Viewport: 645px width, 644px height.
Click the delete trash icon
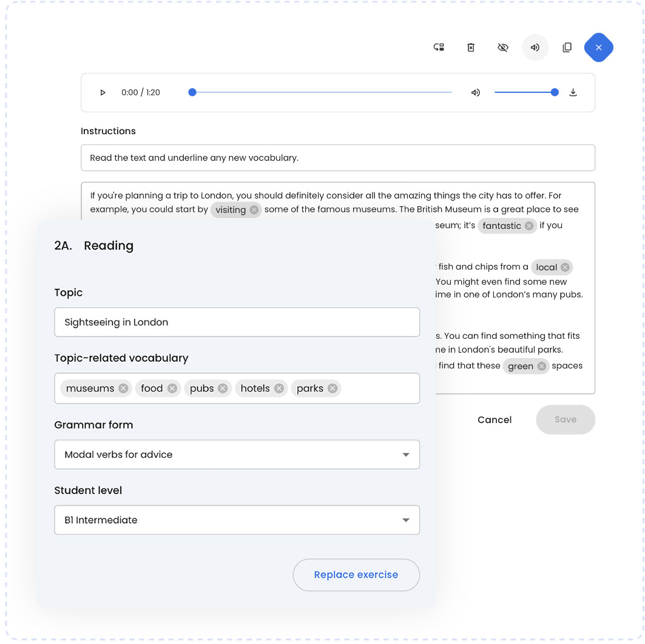471,47
